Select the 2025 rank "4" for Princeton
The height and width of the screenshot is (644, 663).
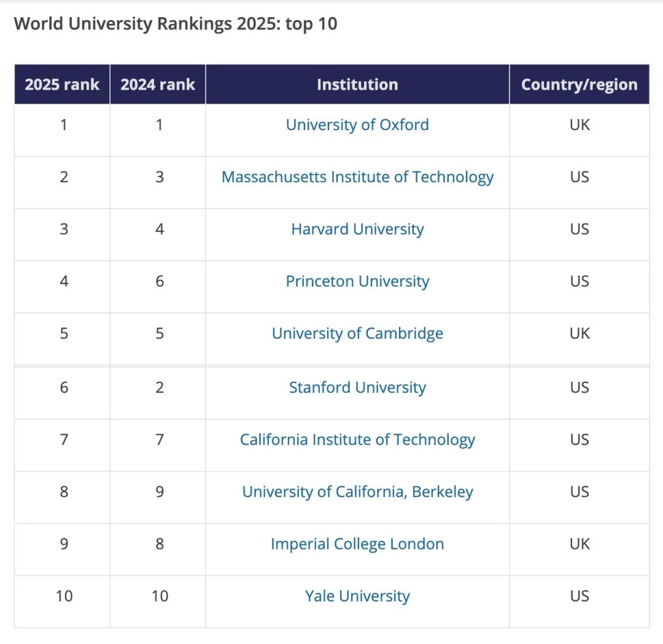tap(64, 281)
